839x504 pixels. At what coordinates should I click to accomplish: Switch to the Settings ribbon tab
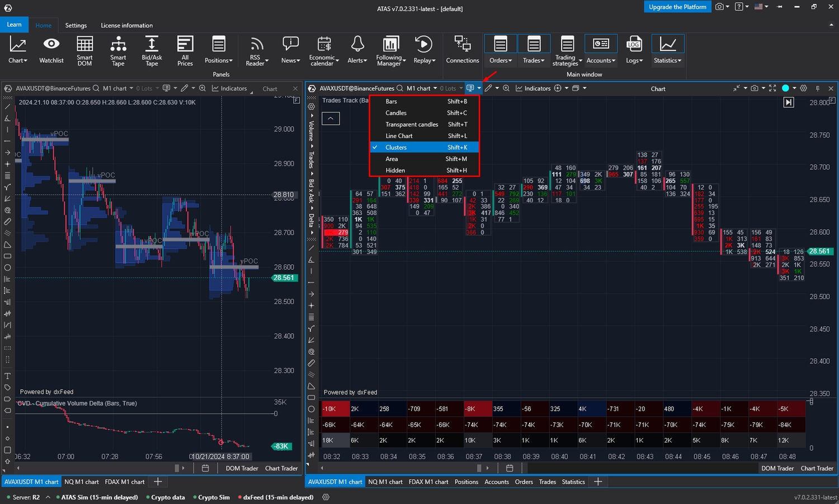coord(76,26)
